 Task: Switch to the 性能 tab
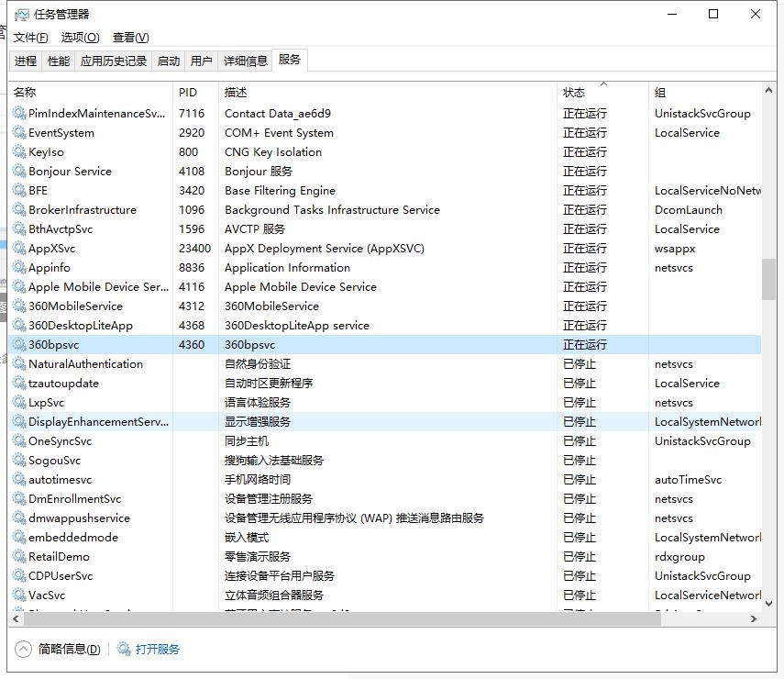tap(58, 61)
